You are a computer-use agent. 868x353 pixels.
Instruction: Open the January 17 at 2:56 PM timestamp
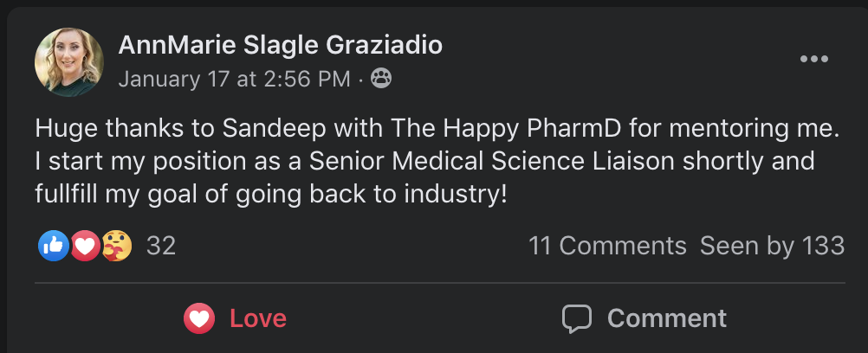click(234, 80)
